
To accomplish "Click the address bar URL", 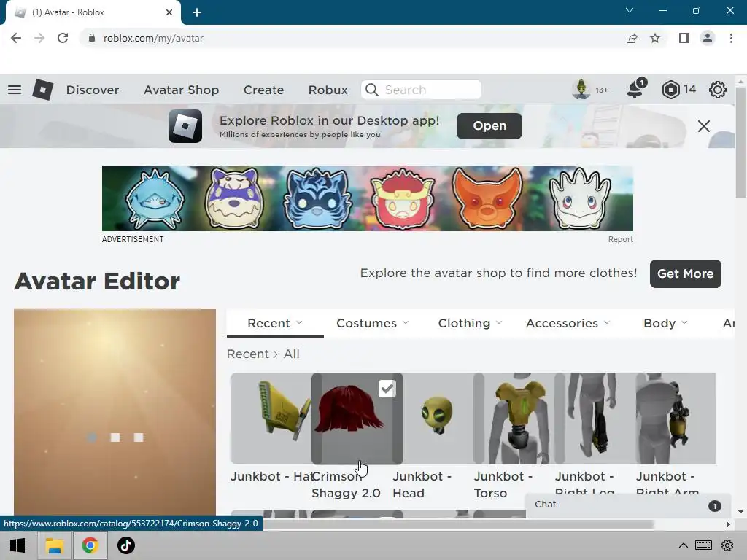I will pos(153,38).
